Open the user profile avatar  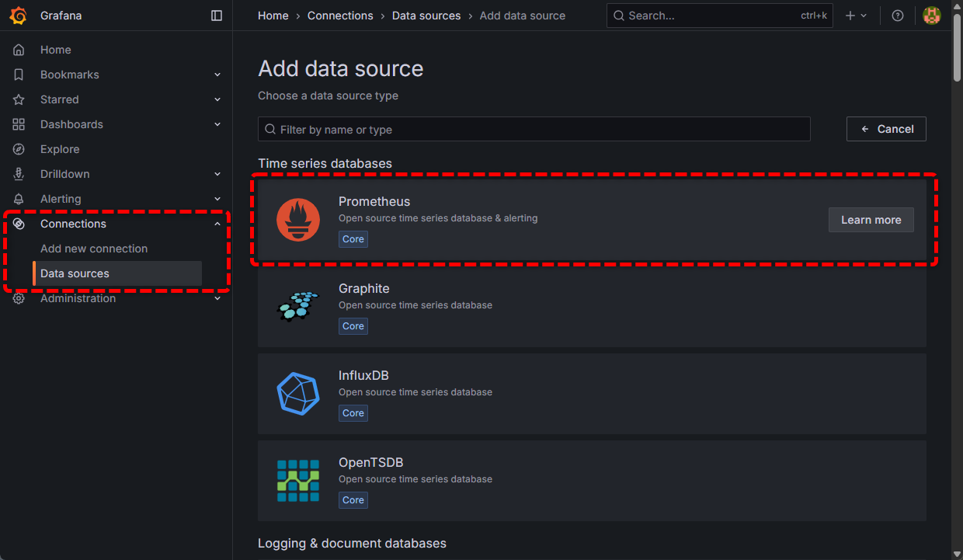932,16
